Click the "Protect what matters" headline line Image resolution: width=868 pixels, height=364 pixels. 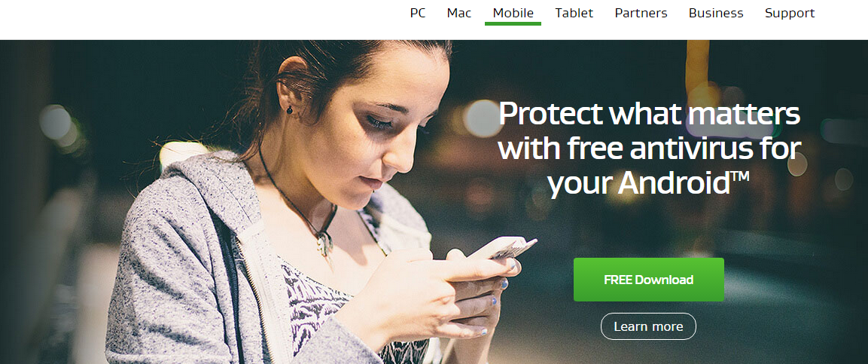tap(650, 114)
